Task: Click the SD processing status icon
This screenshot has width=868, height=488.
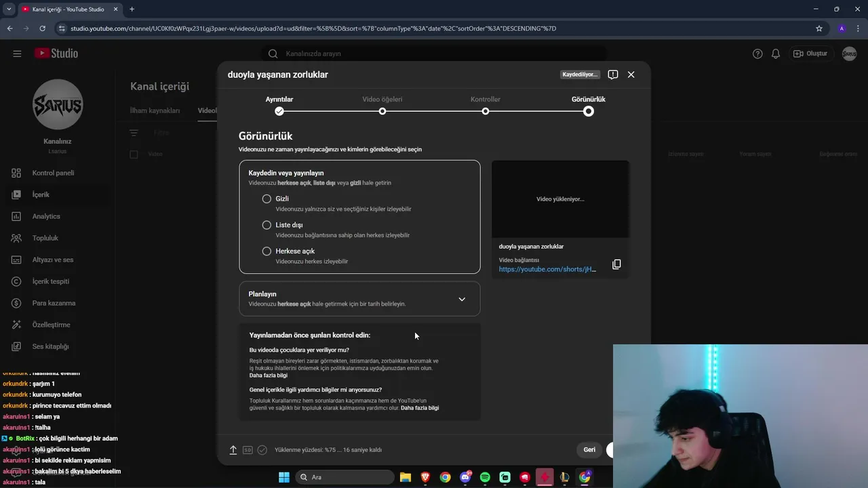Action: tap(248, 449)
